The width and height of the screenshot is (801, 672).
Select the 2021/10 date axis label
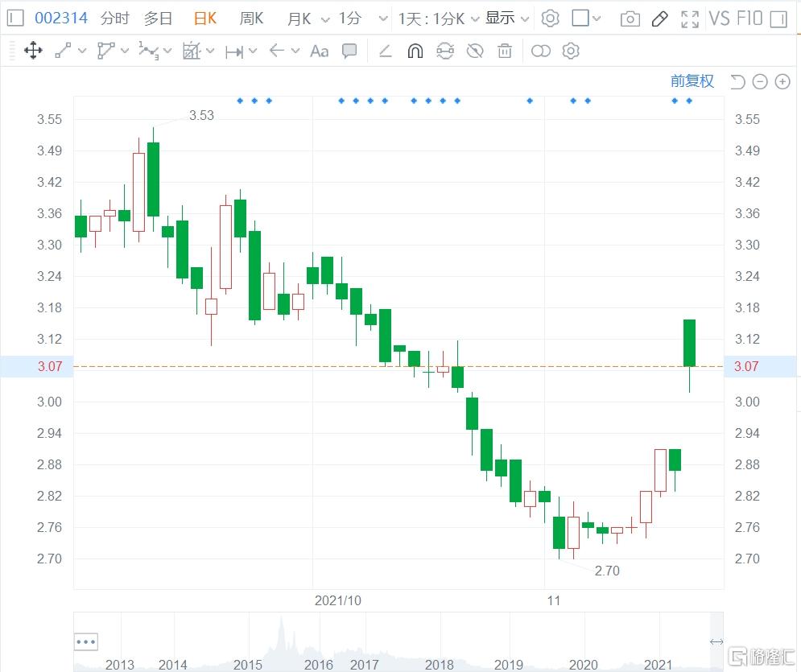pyautogui.click(x=338, y=600)
